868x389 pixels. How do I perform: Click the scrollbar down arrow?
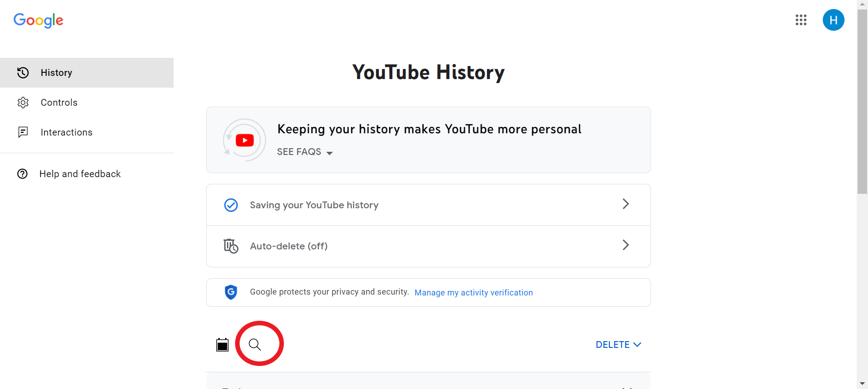pos(862,384)
